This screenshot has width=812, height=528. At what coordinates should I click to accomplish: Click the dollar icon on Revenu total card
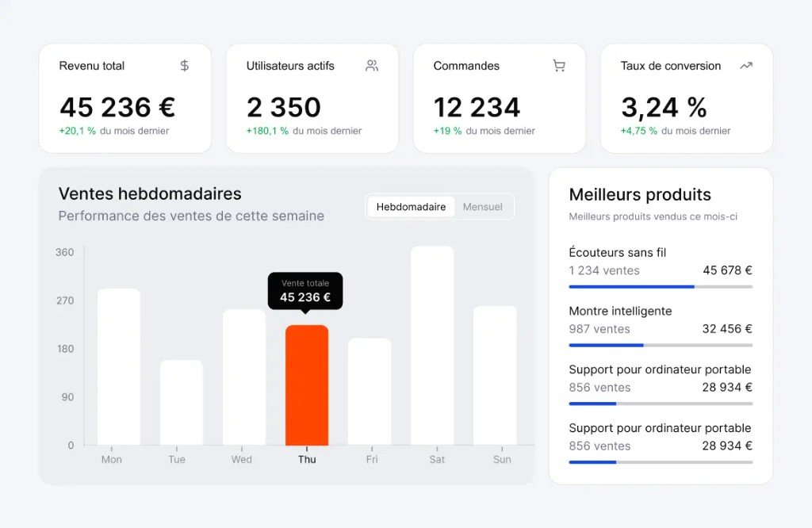point(185,66)
